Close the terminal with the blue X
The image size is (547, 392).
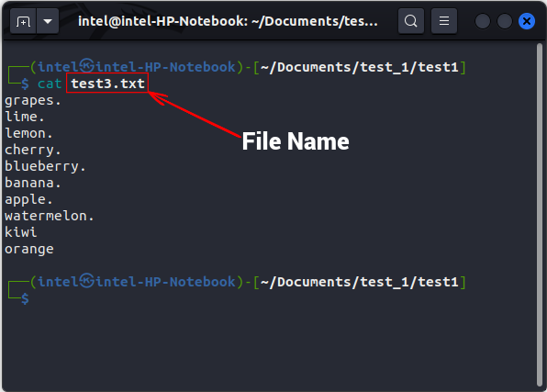pyautogui.click(x=527, y=21)
